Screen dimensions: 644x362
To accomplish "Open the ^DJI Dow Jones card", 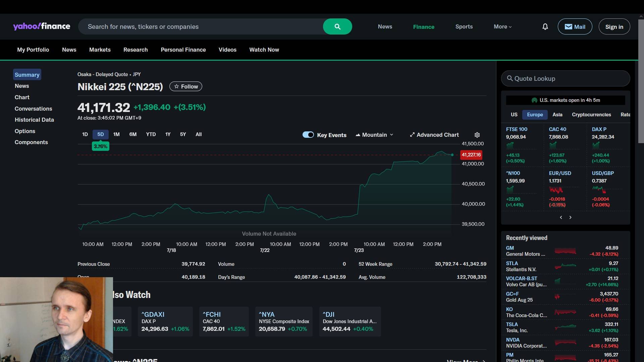I will pyautogui.click(x=350, y=321).
